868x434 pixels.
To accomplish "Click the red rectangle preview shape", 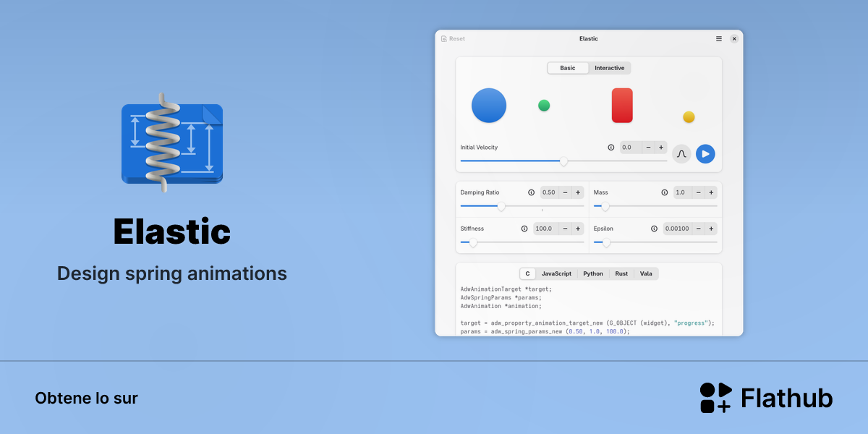I will click(622, 106).
